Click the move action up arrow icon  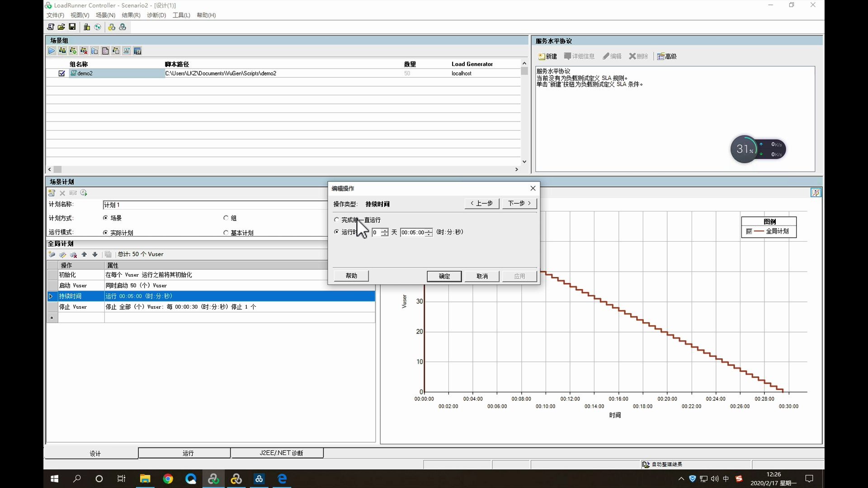click(x=84, y=254)
